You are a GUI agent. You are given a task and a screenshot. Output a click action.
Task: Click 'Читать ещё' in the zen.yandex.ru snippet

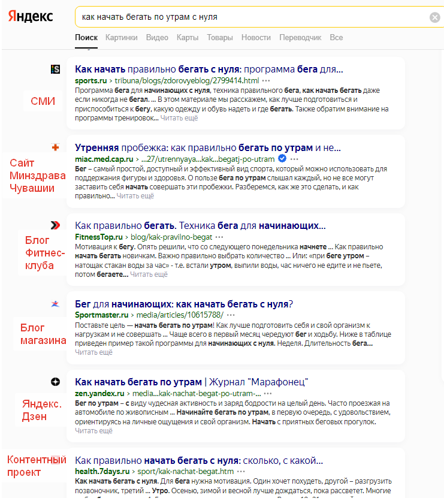point(93,431)
